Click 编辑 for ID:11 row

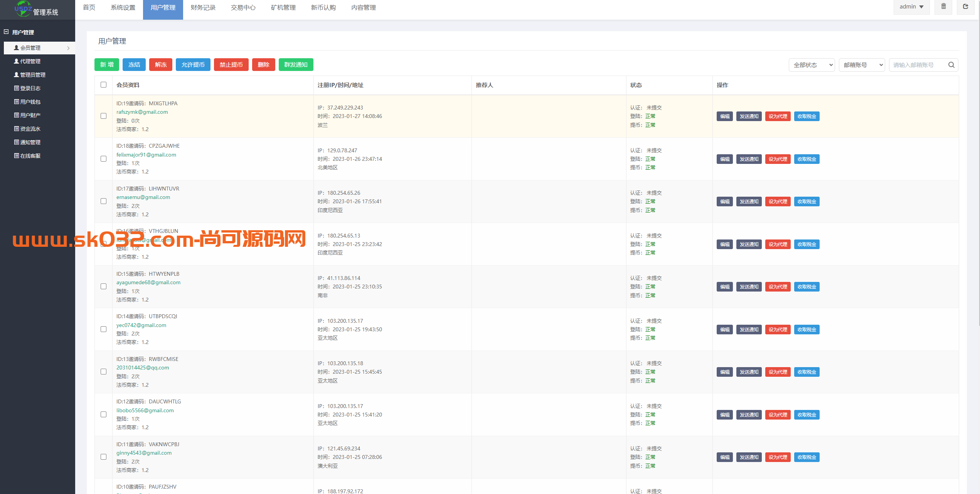[725, 457]
